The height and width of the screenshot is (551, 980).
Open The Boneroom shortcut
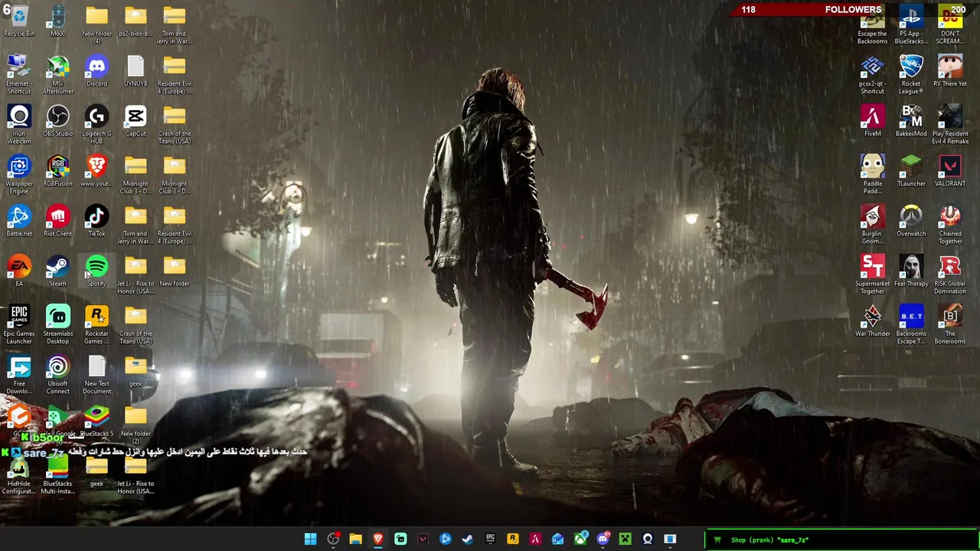tap(950, 324)
